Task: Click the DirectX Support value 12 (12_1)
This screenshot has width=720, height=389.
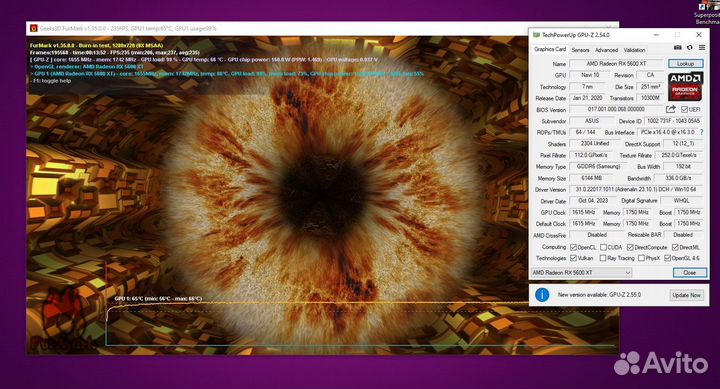Action: point(683,144)
